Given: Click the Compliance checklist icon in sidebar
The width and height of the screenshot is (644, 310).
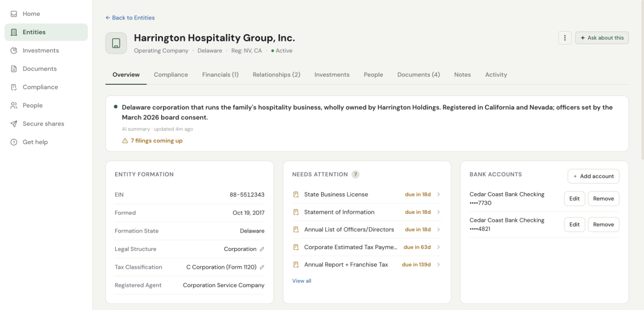Looking at the screenshot, I should click(14, 87).
